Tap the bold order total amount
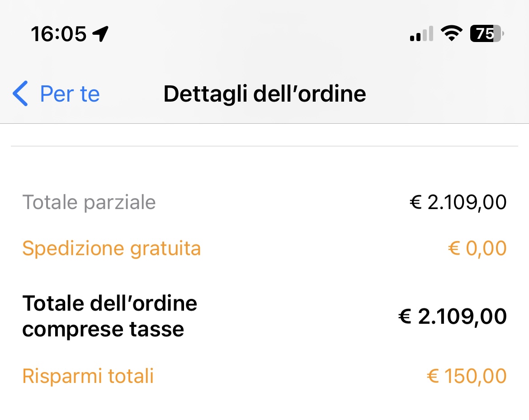This screenshot has width=529, height=420. [452, 317]
